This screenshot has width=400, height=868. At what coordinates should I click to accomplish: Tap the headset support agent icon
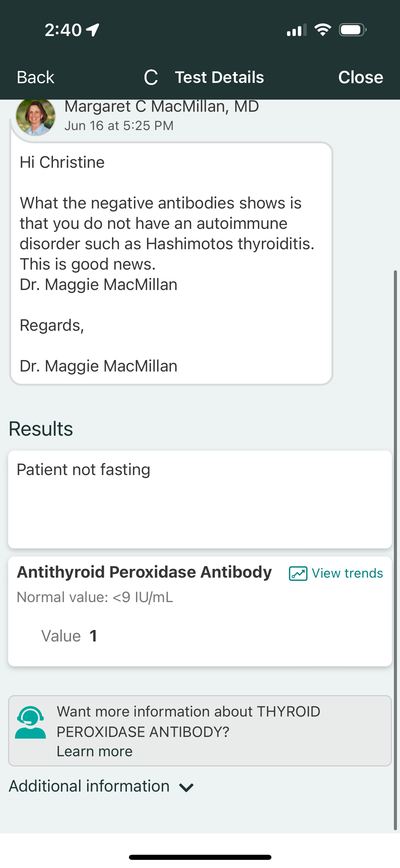(x=30, y=722)
